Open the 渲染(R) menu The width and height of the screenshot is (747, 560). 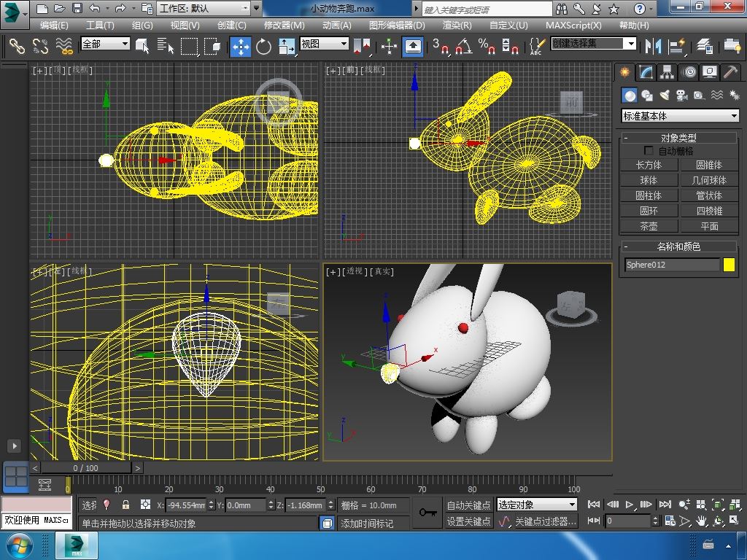point(457,25)
